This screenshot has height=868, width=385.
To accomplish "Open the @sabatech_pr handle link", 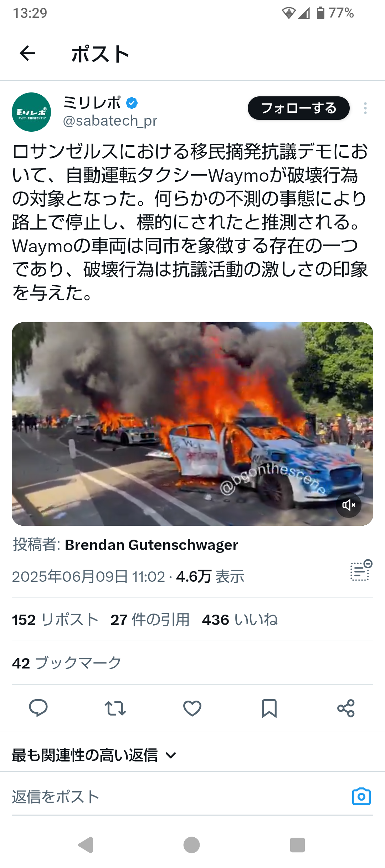I will (x=110, y=121).
